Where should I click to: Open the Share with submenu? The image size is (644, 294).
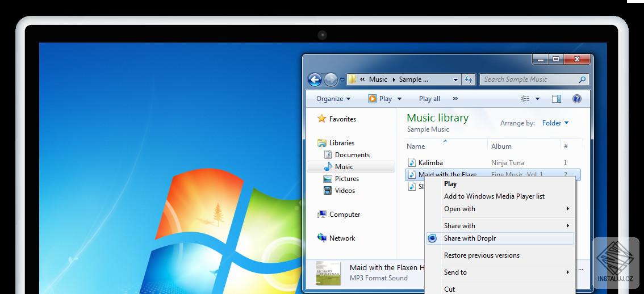[x=500, y=226]
